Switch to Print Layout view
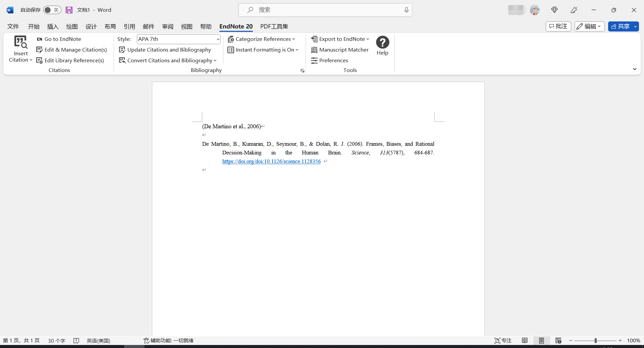The image size is (644, 348). pos(541,341)
